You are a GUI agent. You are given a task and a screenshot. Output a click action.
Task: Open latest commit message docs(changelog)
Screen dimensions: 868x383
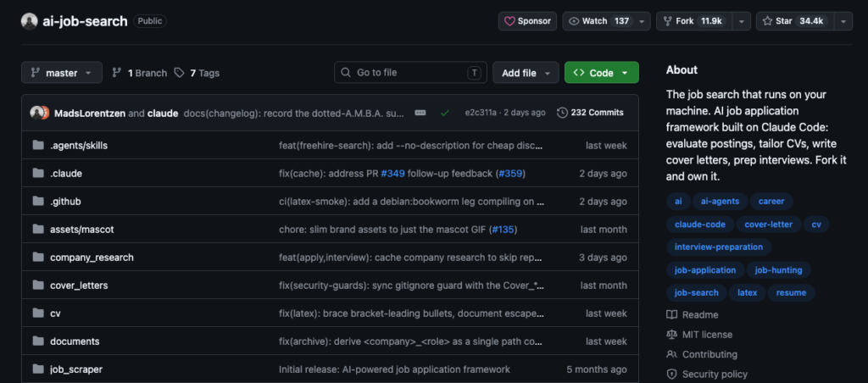point(294,113)
